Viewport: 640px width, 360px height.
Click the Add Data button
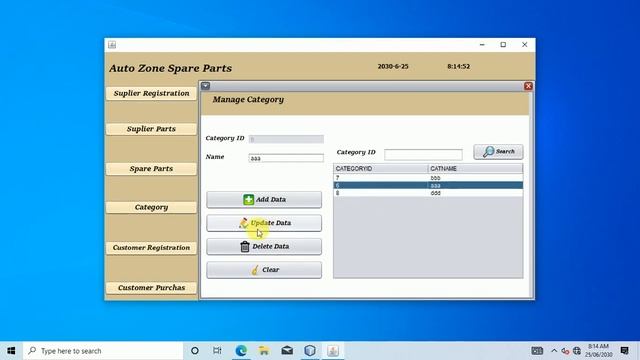(x=264, y=200)
